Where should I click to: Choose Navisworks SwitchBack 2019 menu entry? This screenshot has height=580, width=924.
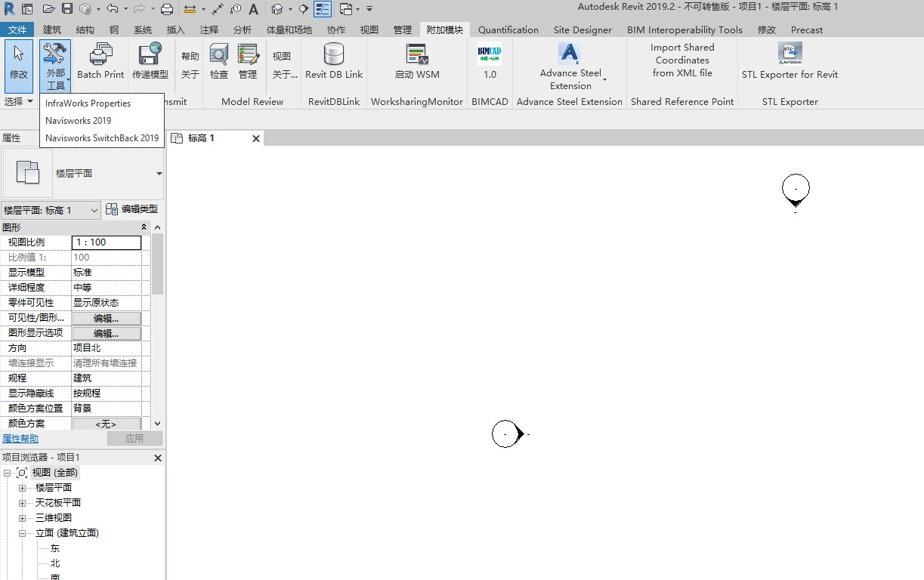101,138
